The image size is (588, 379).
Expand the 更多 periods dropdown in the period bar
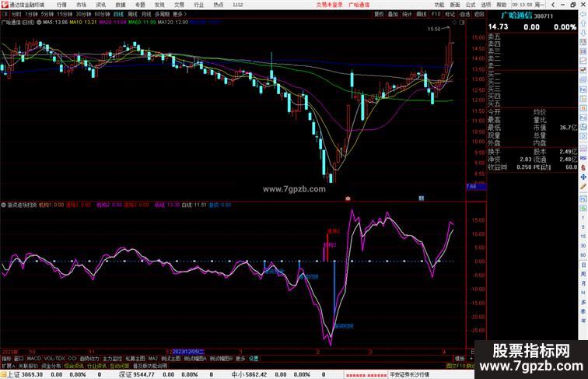pyautogui.click(x=179, y=14)
